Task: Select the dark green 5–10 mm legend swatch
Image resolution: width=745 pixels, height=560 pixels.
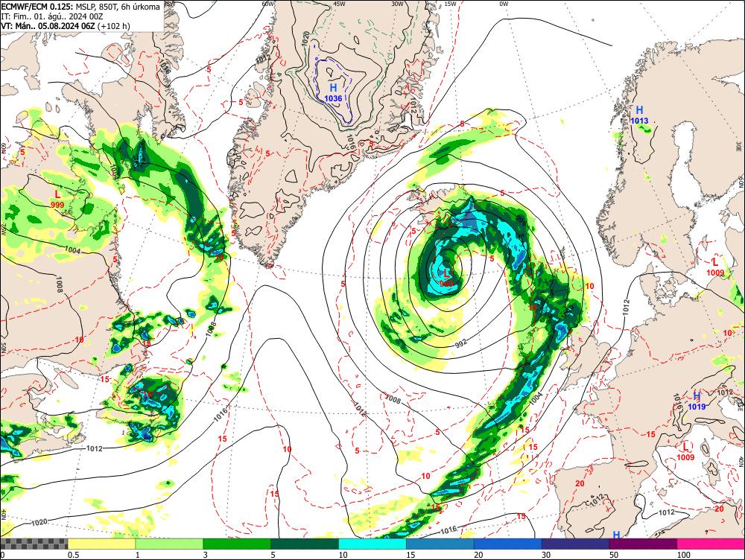Action: [305, 544]
